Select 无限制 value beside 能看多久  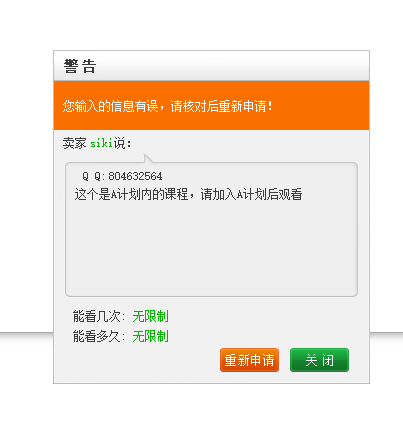tap(150, 336)
